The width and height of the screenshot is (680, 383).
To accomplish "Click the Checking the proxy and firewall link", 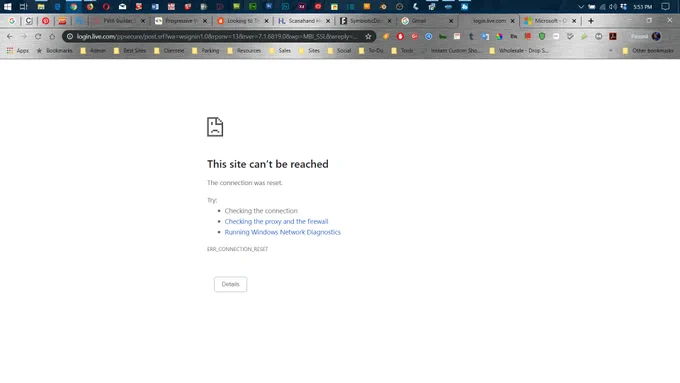I will (276, 222).
